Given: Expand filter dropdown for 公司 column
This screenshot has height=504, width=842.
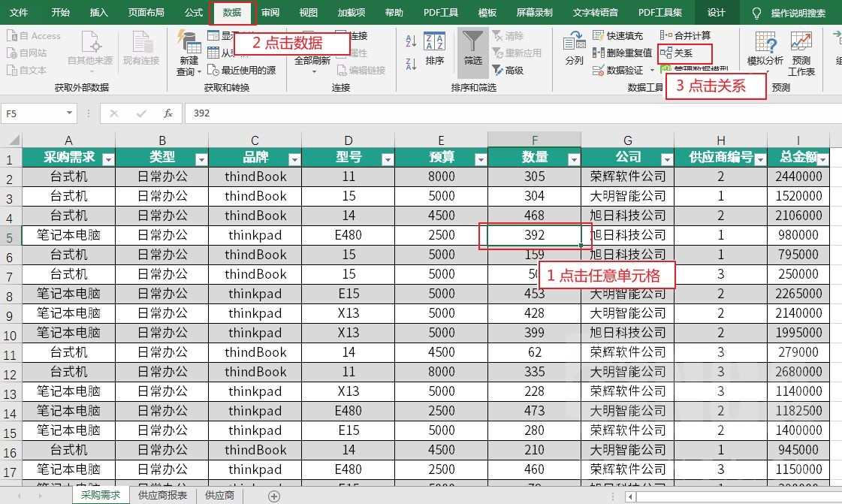Looking at the screenshot, I should (x=666, y=159).
